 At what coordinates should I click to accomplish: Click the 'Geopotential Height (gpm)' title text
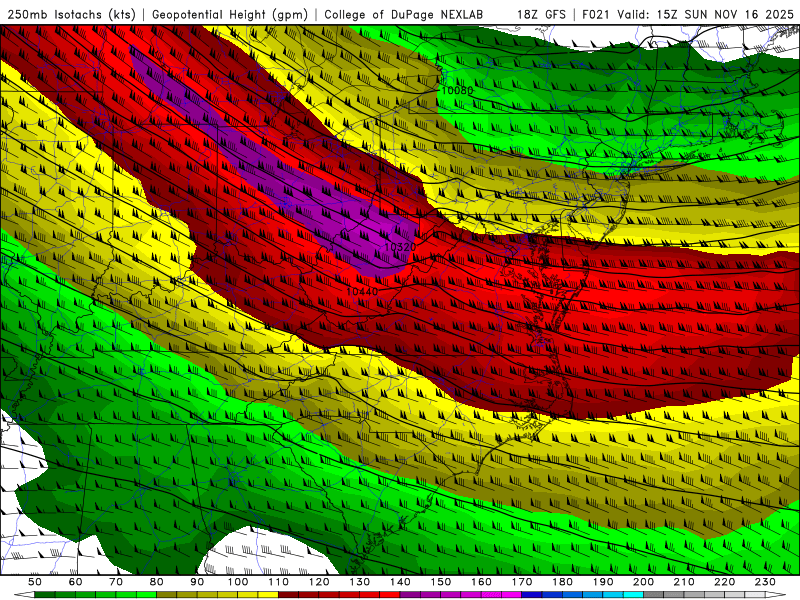point(230,14)
